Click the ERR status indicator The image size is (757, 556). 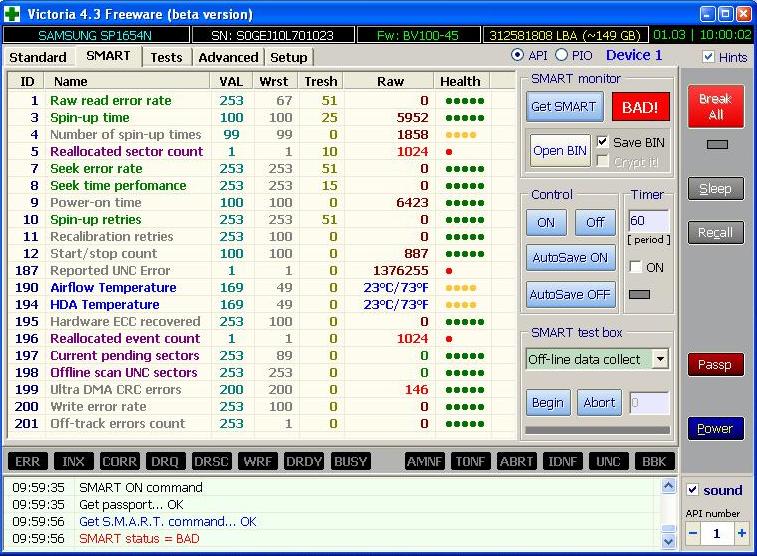[x=28, y=461]
